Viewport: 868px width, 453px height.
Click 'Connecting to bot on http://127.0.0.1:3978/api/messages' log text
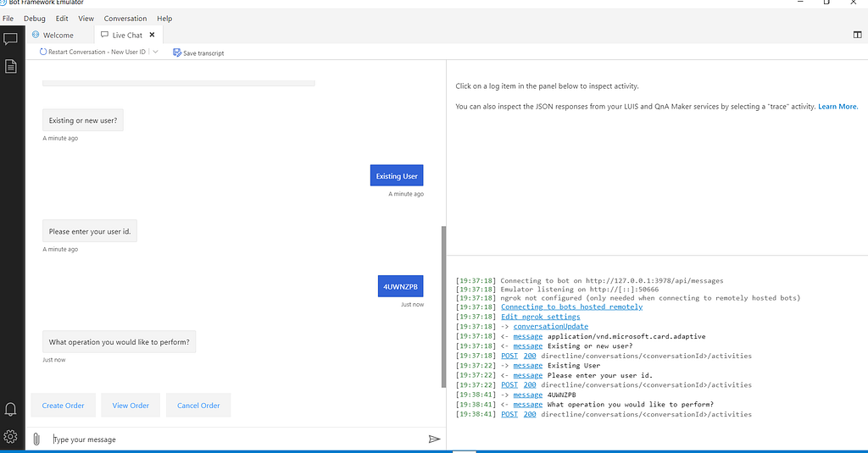612,281
